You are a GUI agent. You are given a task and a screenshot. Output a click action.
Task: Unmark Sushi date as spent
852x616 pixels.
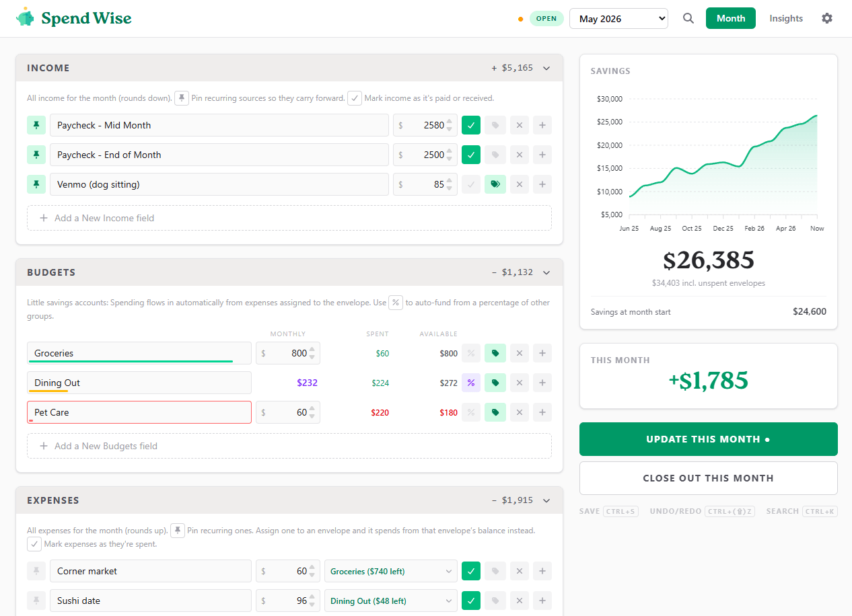pyautogui.click(x=471, y=601)
